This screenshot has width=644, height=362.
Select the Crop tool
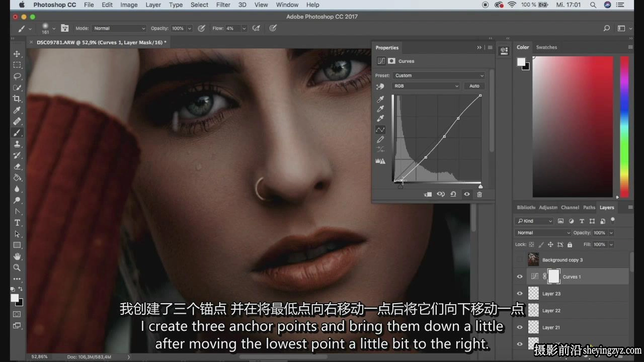coord(17,99)
